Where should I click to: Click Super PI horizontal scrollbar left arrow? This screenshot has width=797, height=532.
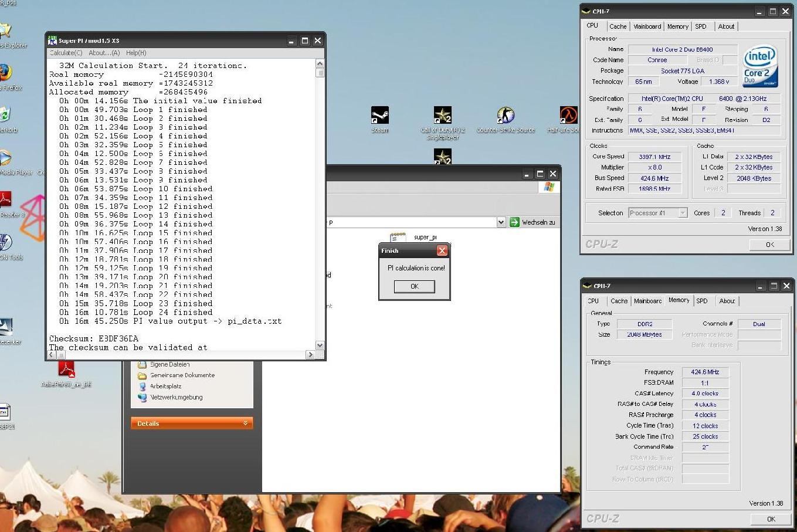tap(52, 354)
